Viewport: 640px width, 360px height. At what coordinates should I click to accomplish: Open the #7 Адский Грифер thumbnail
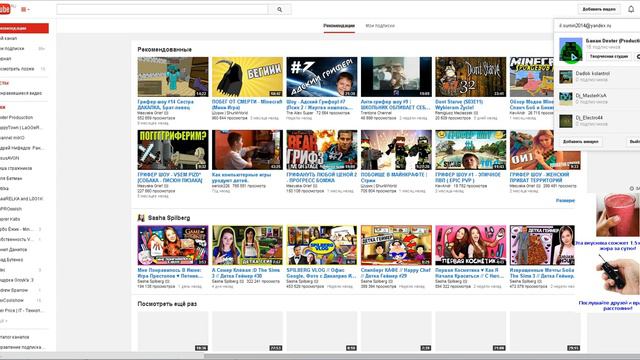pos(322,77)
